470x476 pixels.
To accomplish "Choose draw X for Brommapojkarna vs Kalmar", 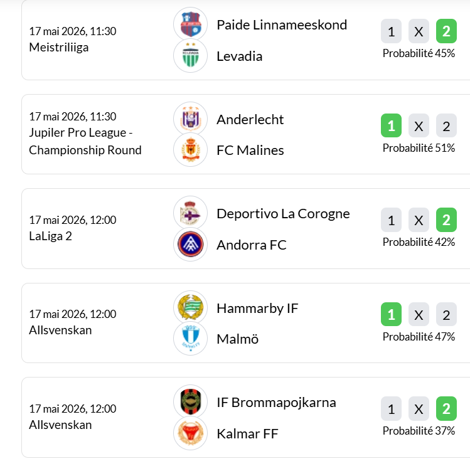I will coord(419,409).
